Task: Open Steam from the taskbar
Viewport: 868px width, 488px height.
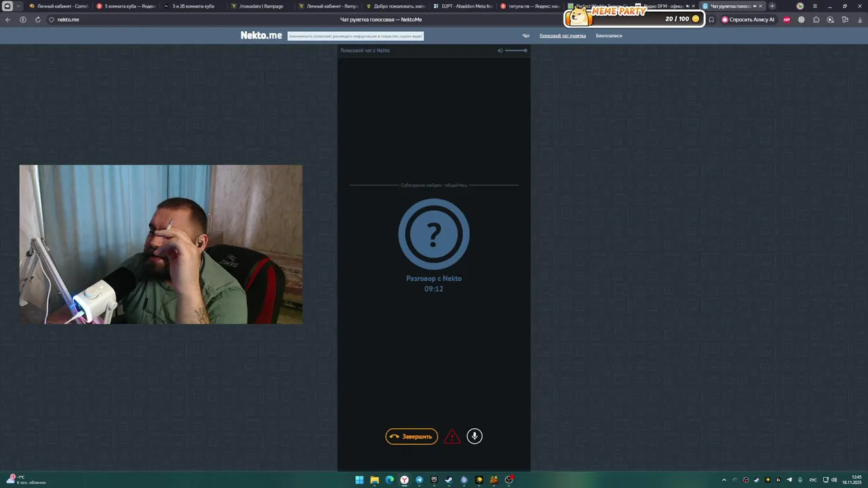Action: 449,480
